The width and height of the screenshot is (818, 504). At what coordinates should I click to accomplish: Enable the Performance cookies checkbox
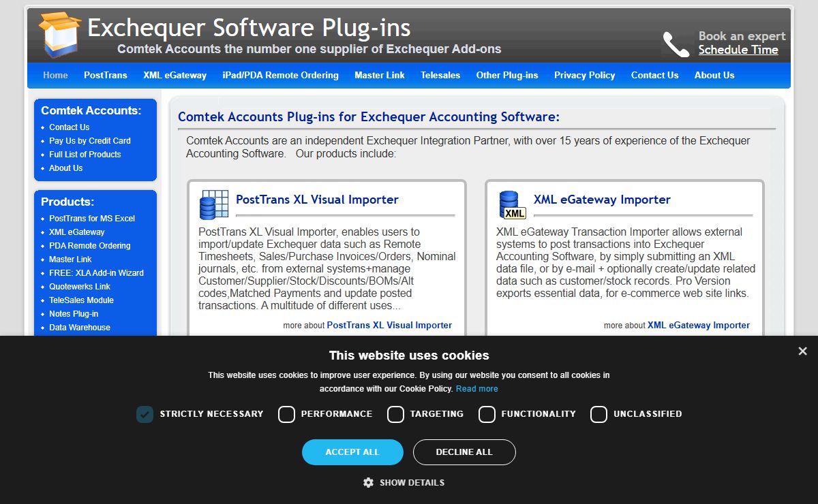286,414
